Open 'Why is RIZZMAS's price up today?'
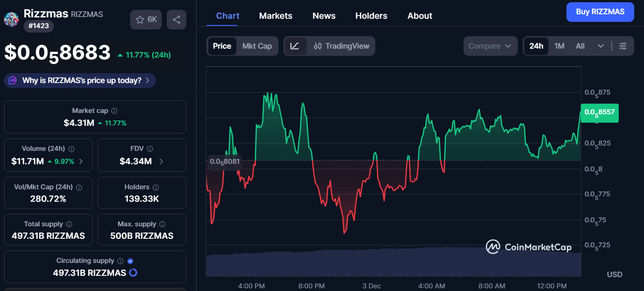This screenshot has height=291, width=644. click(80, 80)
